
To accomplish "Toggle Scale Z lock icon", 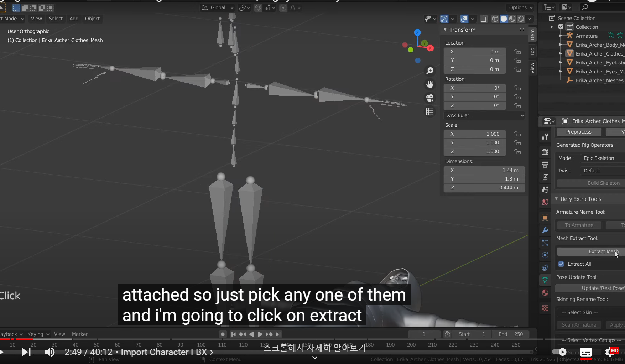I will (x=517, y=151).
